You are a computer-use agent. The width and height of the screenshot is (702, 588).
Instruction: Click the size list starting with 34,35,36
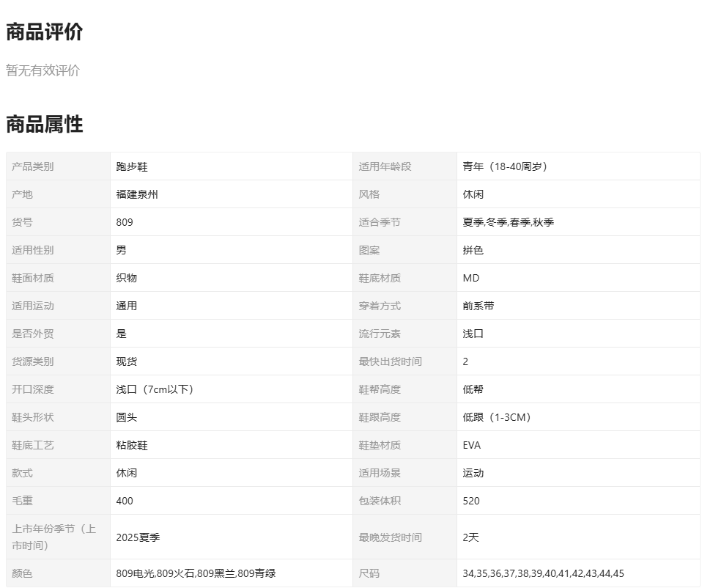coord(543,573)
